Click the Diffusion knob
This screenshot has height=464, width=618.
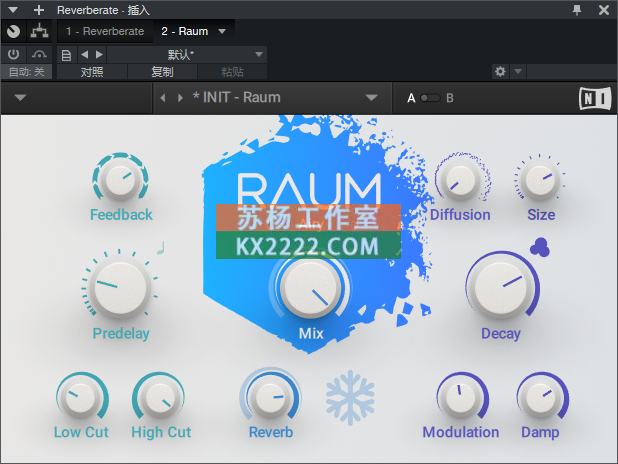click(460, 180)
